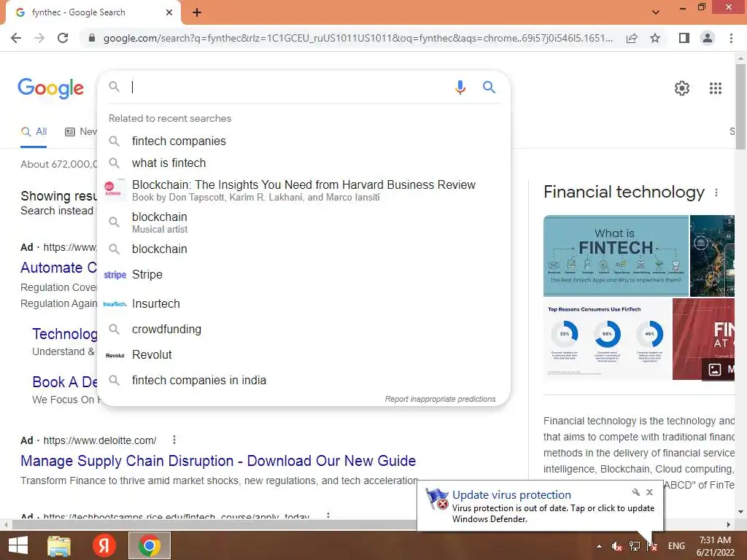This screenshot has width=747, height=560.
Task: Open the Deloitte ad options three dots
Action: click(x=174, y=440)
